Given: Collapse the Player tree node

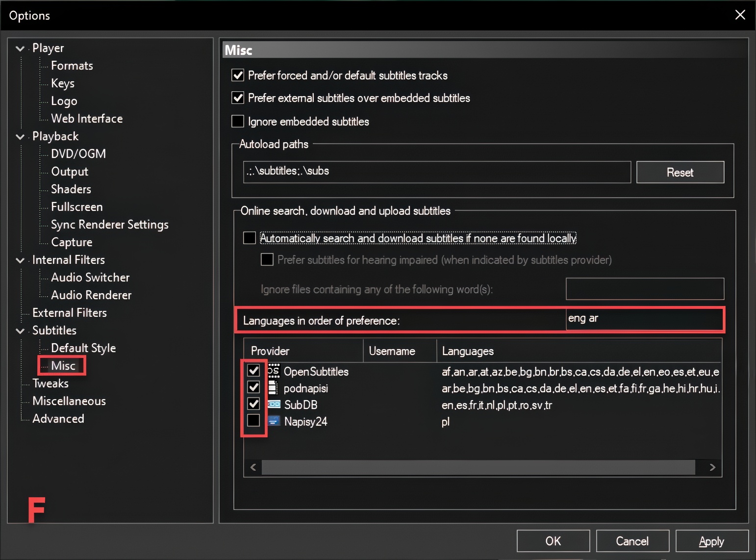Looking at the screenshot, I should click(20, 49).
